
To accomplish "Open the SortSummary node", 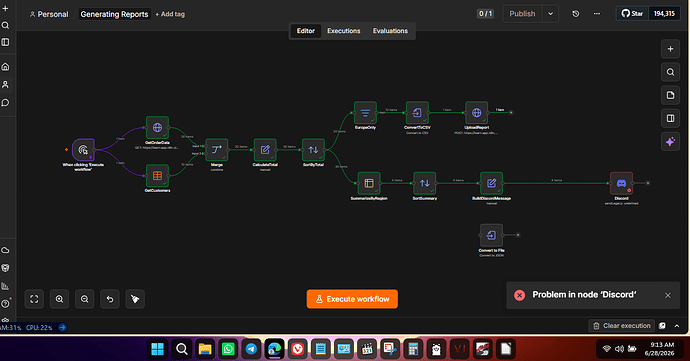I will coord(425,183).
